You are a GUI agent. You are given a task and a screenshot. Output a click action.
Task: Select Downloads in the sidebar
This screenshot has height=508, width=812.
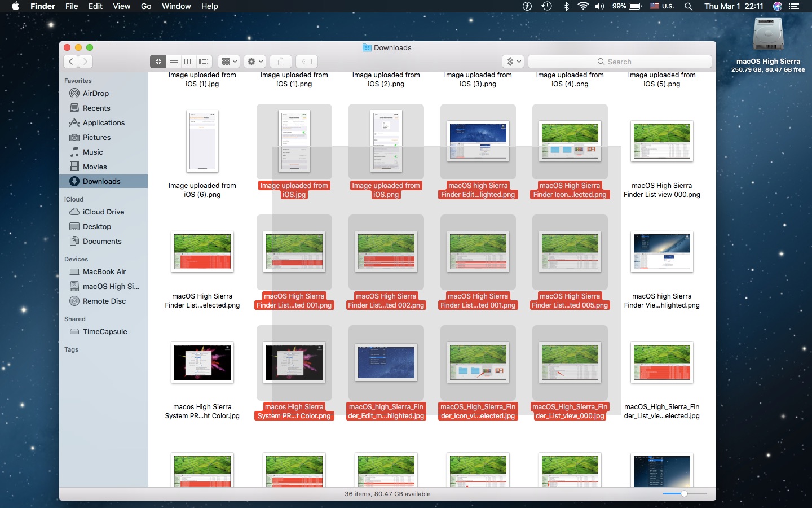[103, 181]
